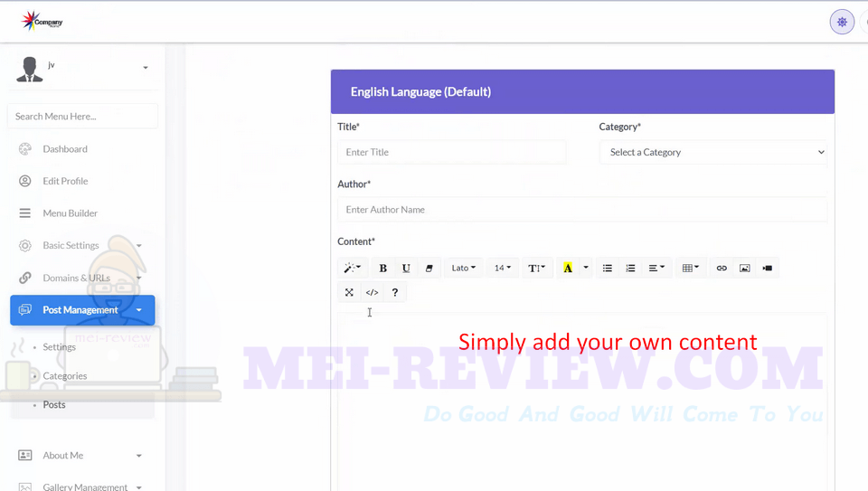Viewport: 868px width, 491px height.
Task: Open Posts under Post Management
Action: click(54, 405)
